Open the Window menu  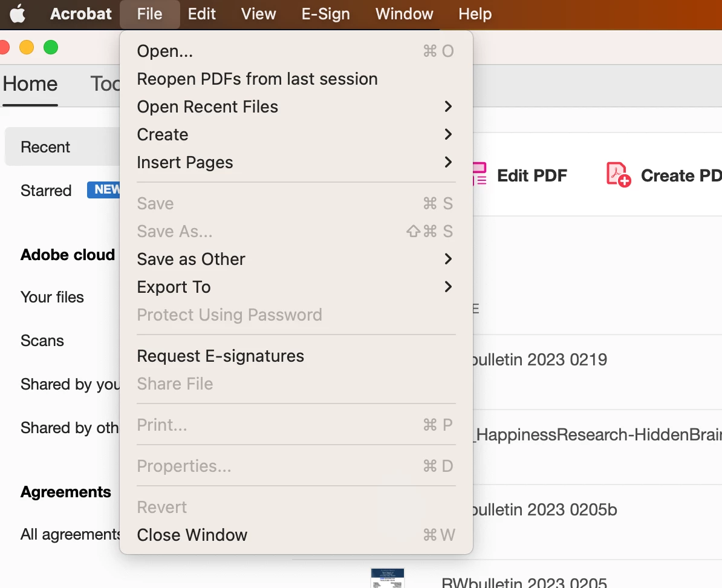pyautogui.click(x=405, y=14)
